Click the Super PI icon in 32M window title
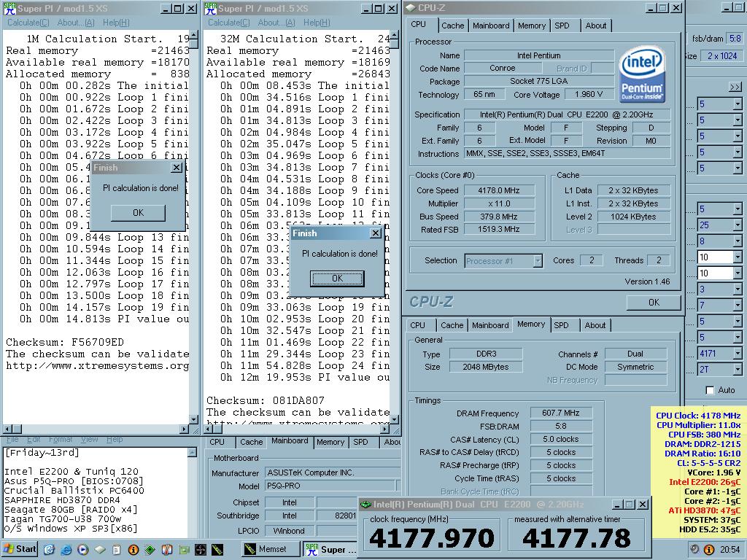This screenshot has width=747, height=560. click(x=210, y=9)
